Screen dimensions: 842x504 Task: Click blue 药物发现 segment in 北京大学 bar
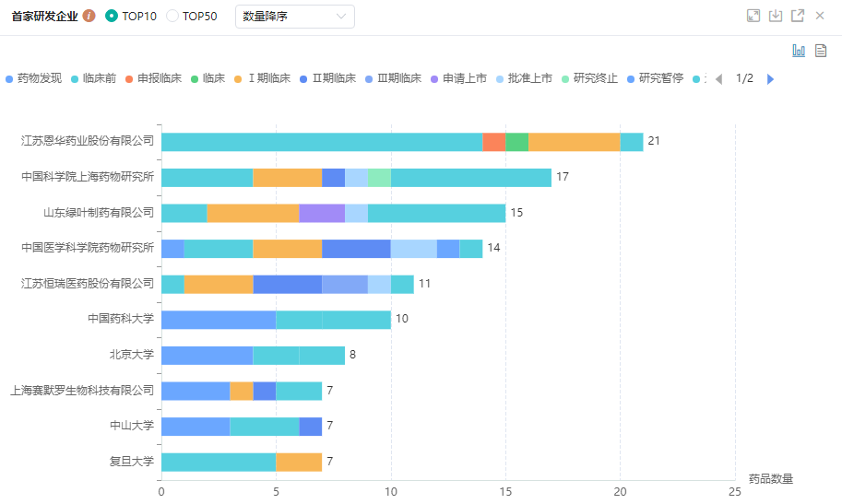coord(208,356)
